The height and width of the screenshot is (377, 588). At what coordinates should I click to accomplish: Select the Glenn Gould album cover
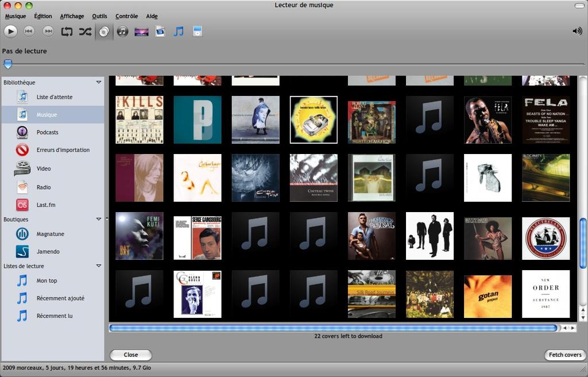coord(198,294)
